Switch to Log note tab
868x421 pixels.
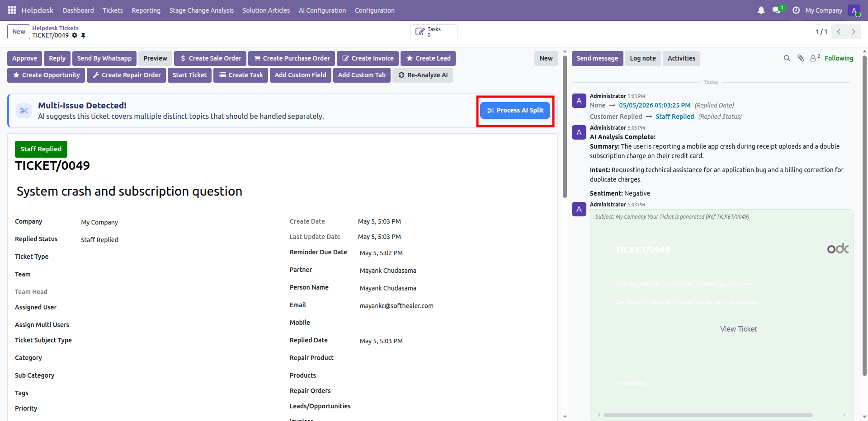click(643, 58)
